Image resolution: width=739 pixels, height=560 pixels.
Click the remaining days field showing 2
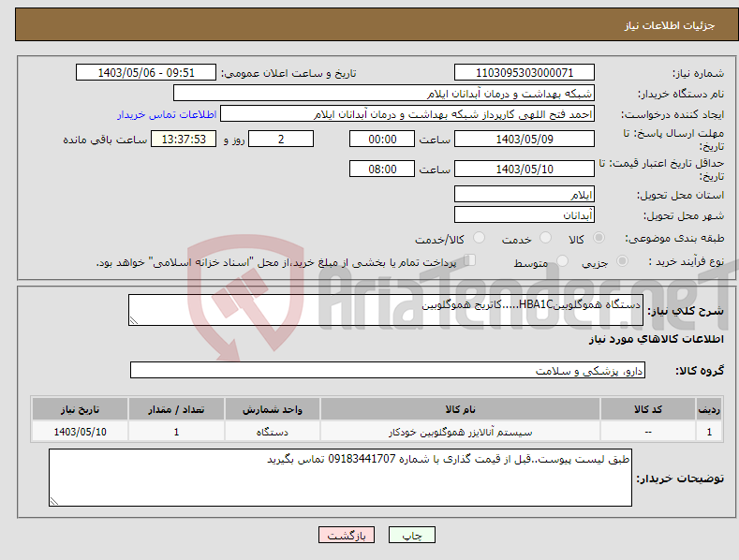(281, 139)
